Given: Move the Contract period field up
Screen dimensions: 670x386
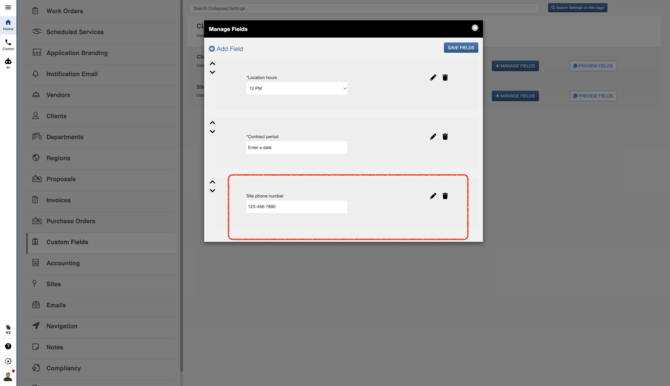Looking at the screenshot, I should pos(212,123).
